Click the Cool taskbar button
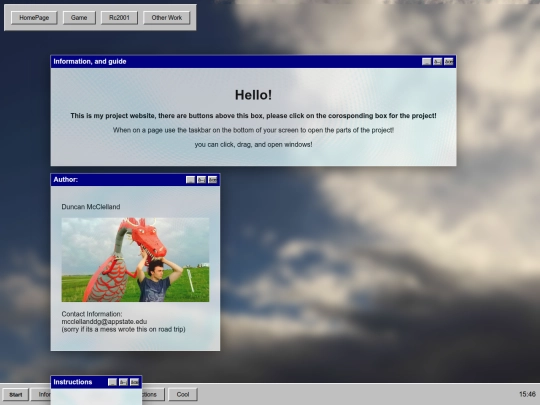 [183, 394]
